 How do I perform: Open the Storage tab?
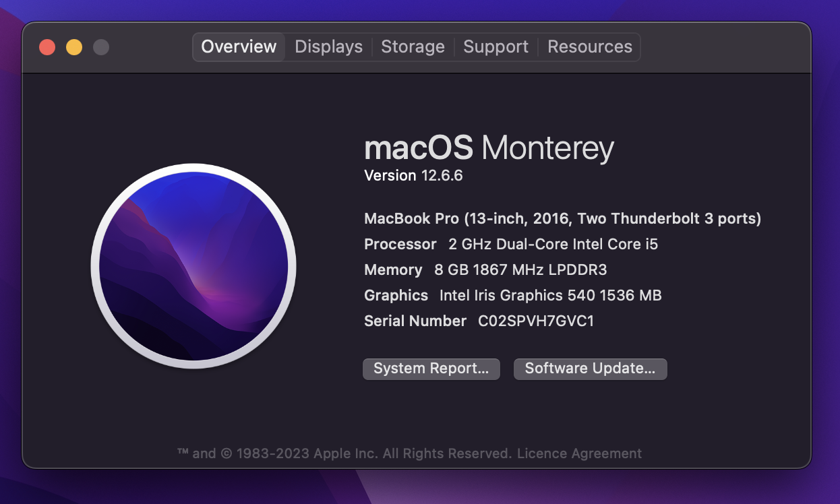coord(413,47)
